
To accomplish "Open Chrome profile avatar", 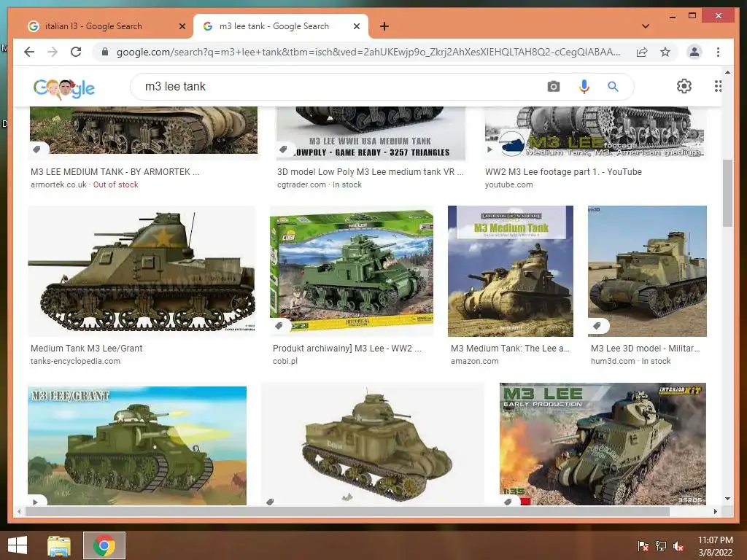I will click(x=694, y=52).
